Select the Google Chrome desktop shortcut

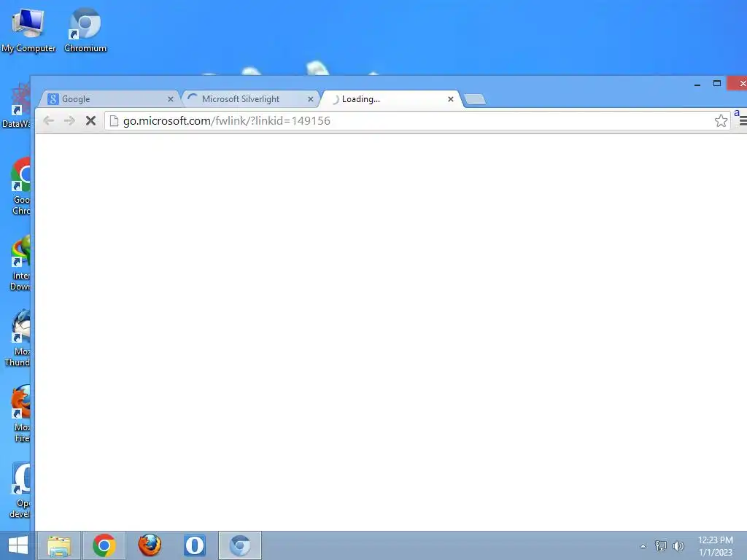pyautogui.click(x=21, y=187)
